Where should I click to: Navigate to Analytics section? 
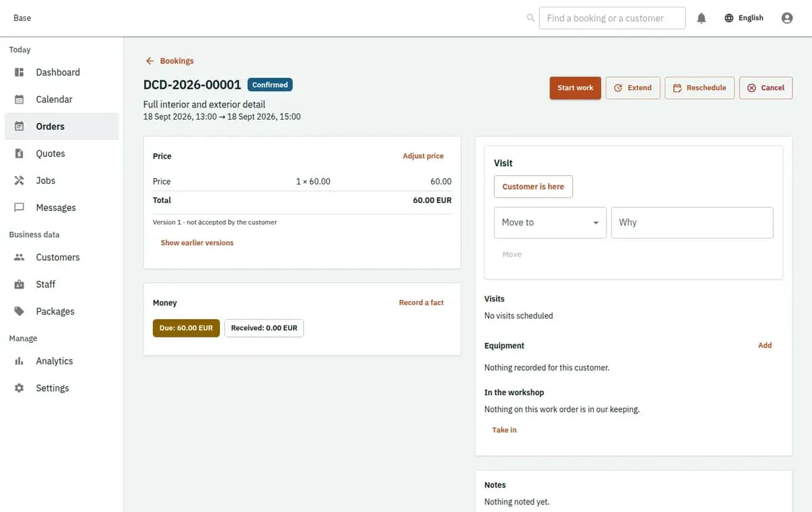62,361
